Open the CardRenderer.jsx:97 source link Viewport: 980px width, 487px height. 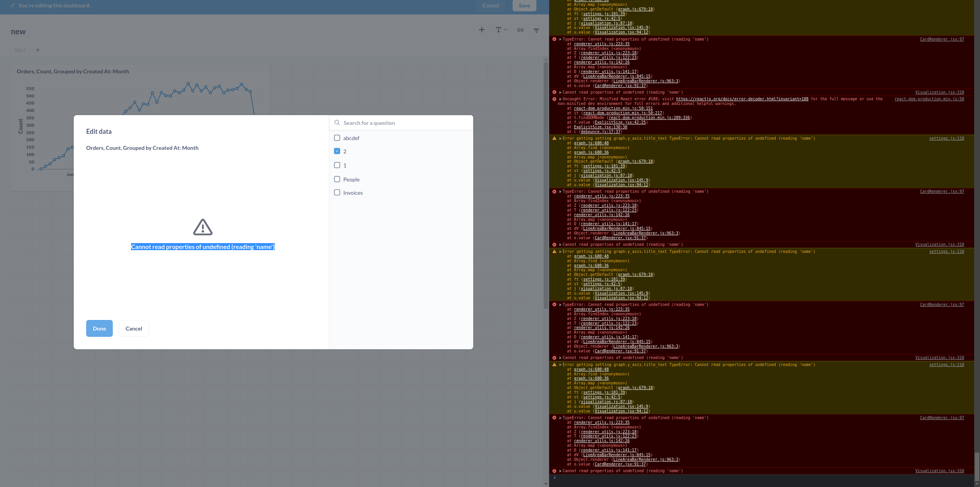point(942,39)
